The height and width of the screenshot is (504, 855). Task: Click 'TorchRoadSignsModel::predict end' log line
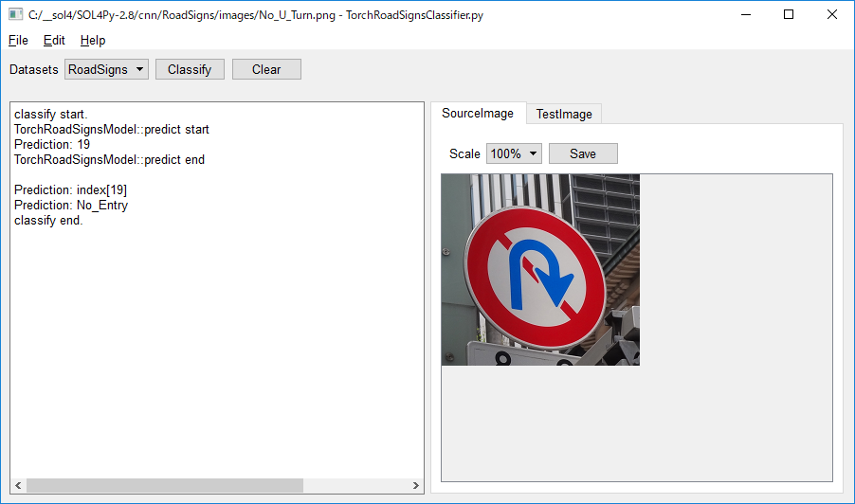[110, 160]
